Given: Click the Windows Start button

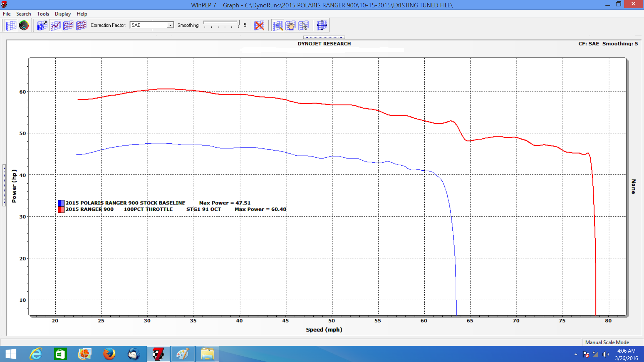Looking at the screenshot, I should [x=11, y=354].
